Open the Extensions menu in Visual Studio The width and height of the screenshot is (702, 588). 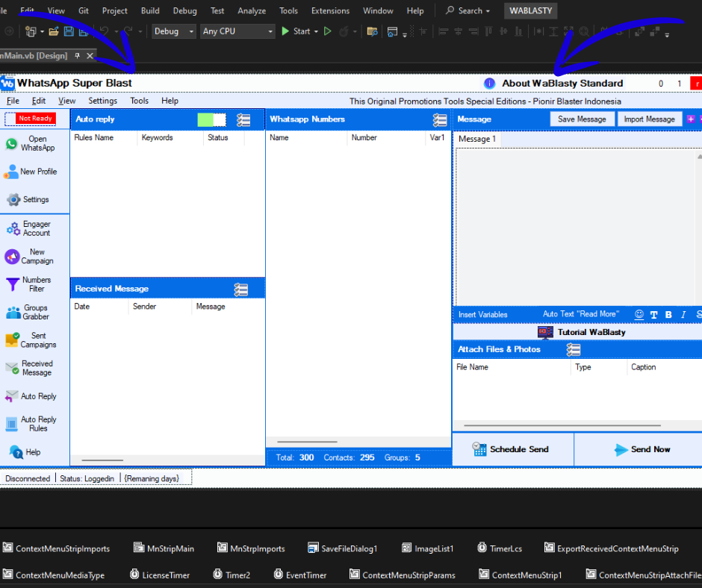(x=329, y=10)
